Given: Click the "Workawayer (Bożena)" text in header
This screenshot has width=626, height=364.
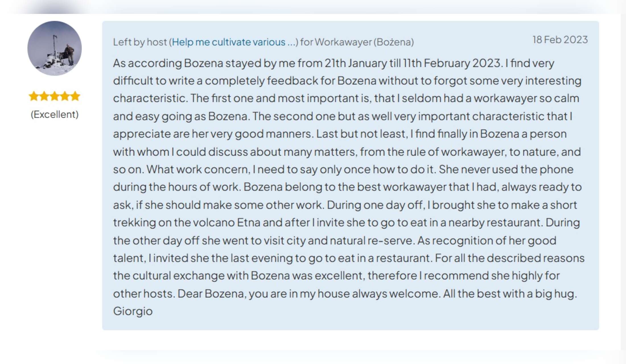Looking at the screenshot, I should pyautogui.click(x=364, y=42).
